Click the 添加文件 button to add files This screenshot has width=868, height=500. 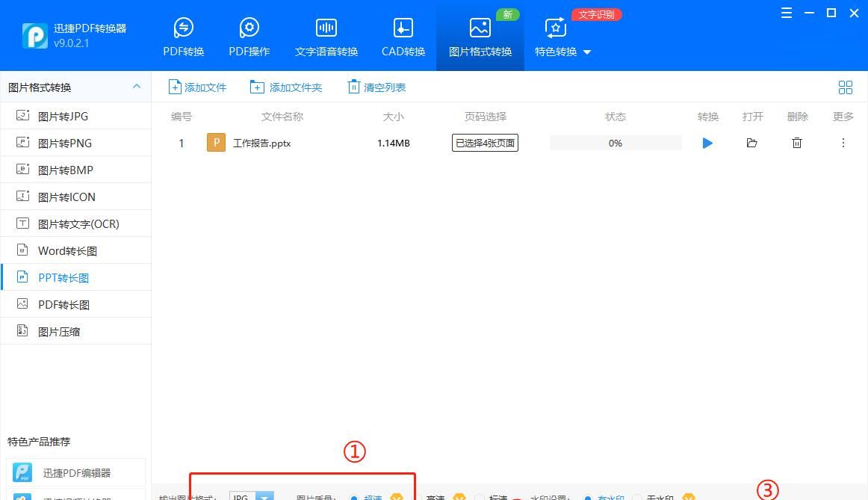point(196,87)
